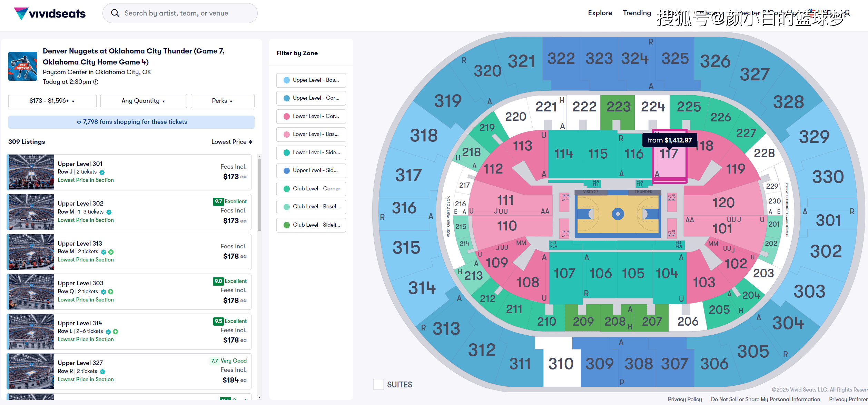Open the Privacy Policy link
Viewport: 868px width, 405px height.
point(684,399)
